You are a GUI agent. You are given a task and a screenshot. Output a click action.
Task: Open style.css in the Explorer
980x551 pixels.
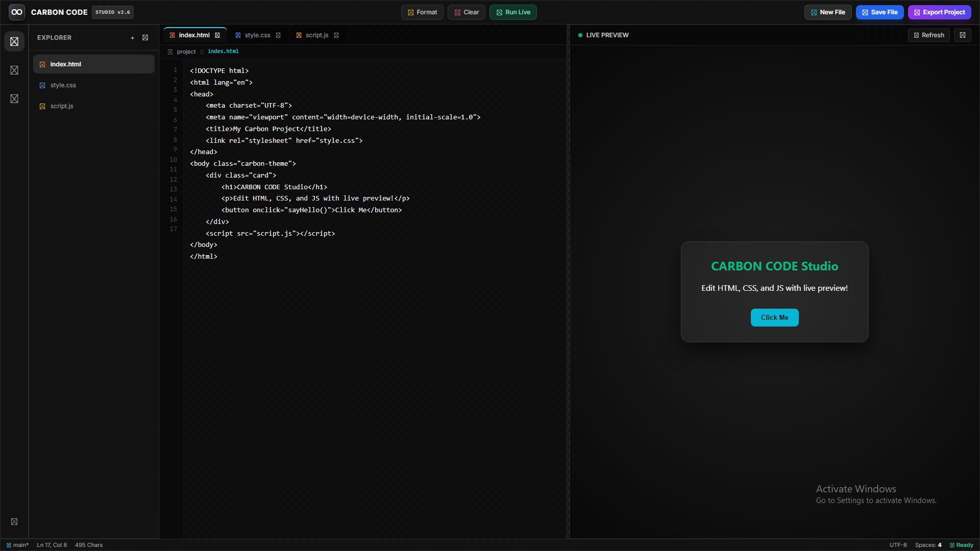(94, 85)
